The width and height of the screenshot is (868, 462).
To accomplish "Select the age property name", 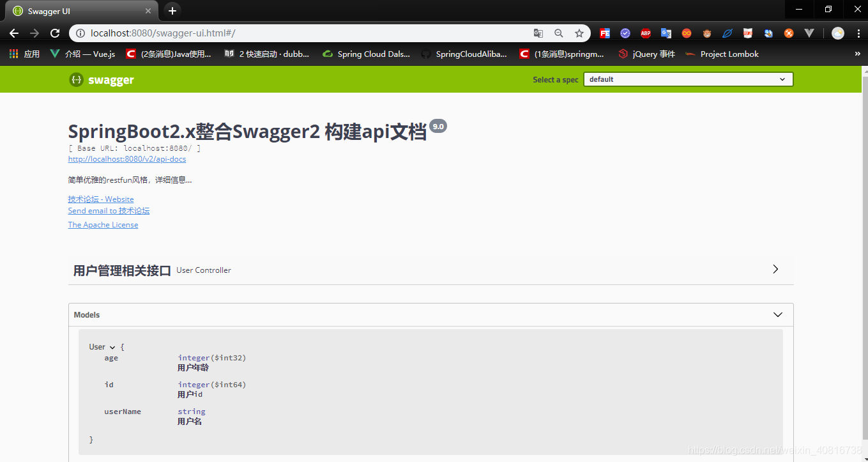I will pyautogui.click(x=111, y=358).
